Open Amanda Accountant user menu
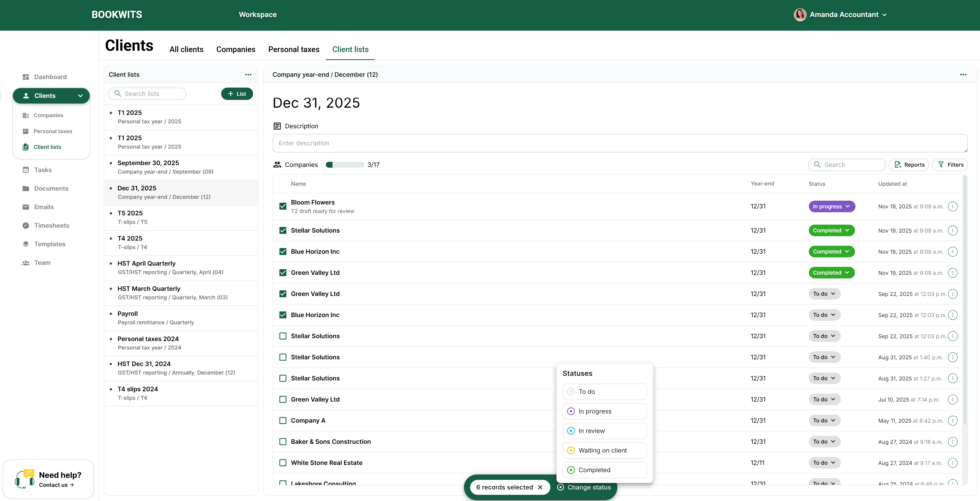This screenshot has height=501, width=980. (x=845, y=15)
